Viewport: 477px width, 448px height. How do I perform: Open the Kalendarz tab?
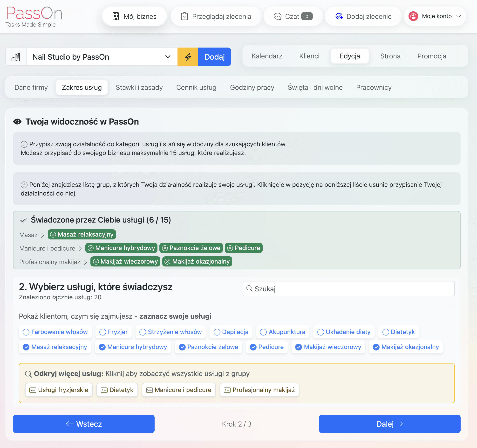(267, 56)
